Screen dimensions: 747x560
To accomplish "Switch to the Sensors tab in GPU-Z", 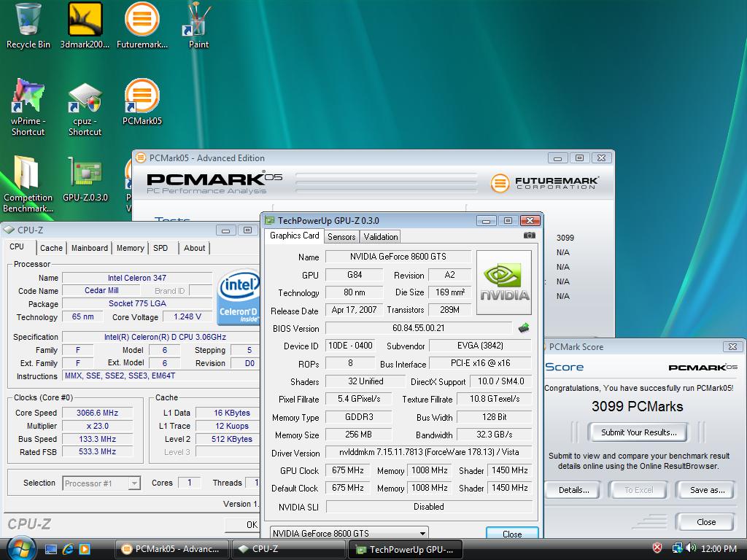I will 341,237.
